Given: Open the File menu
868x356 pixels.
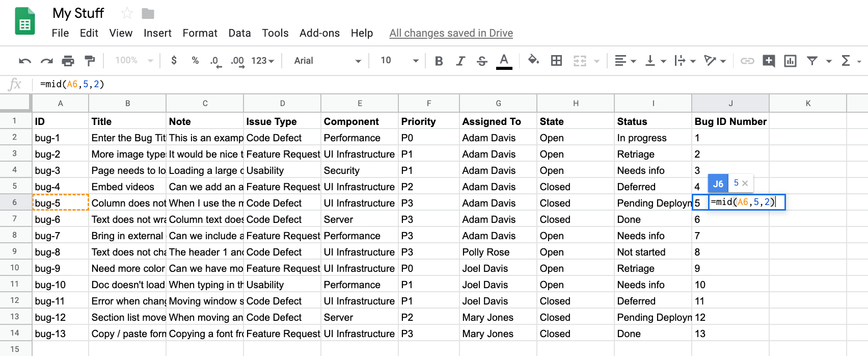Looking at the screenshot, I should [60, 33].
